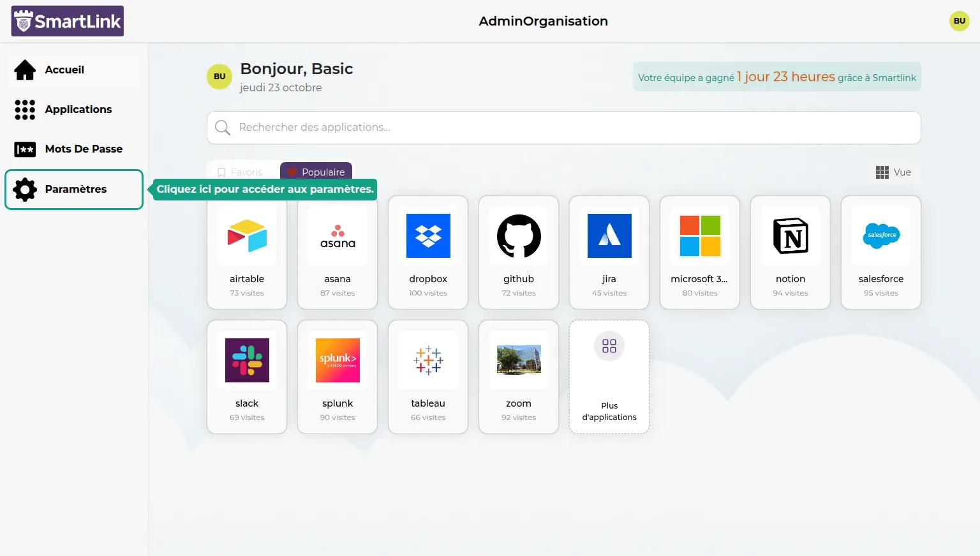Go to Paramètres in the sidebar

[74, 189]
